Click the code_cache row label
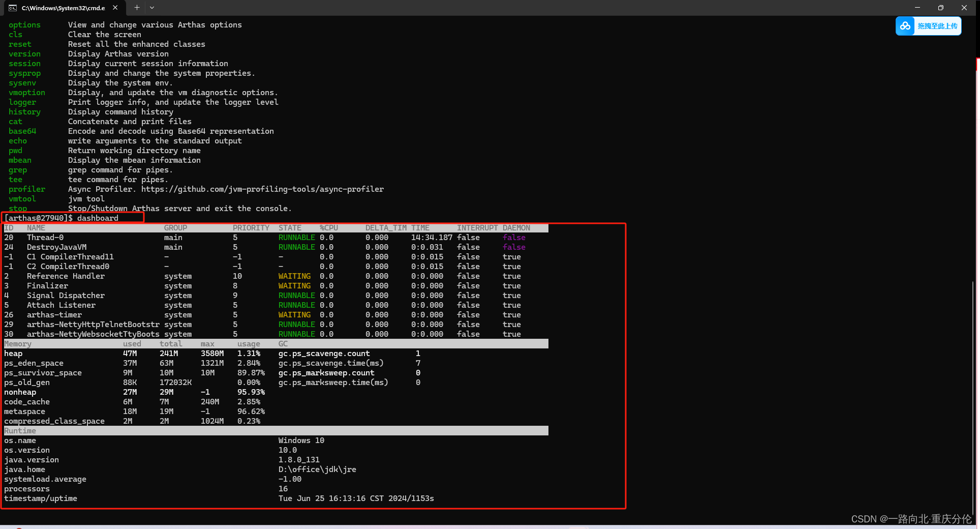Screen dimensions: 980x529 27,402
